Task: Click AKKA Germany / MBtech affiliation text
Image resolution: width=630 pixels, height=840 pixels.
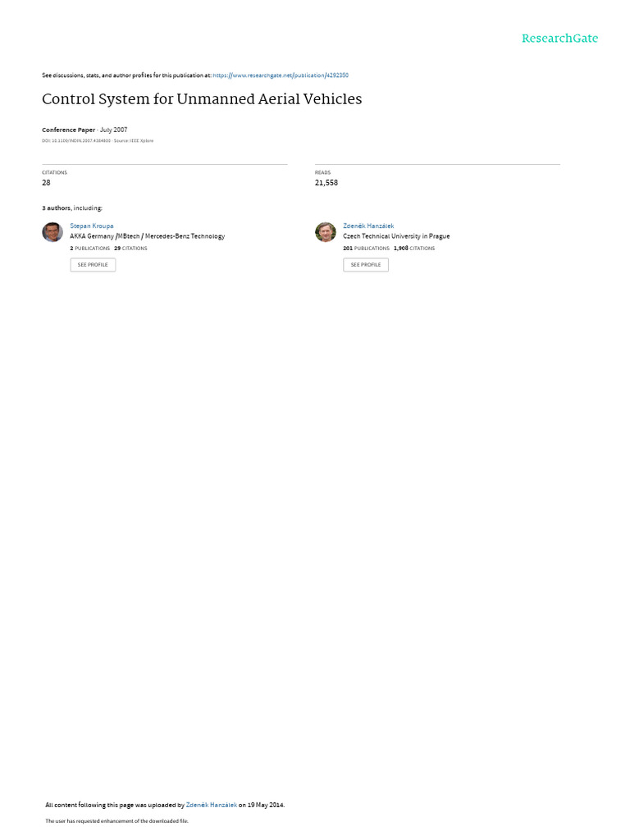Action: [x=148, y=236]
